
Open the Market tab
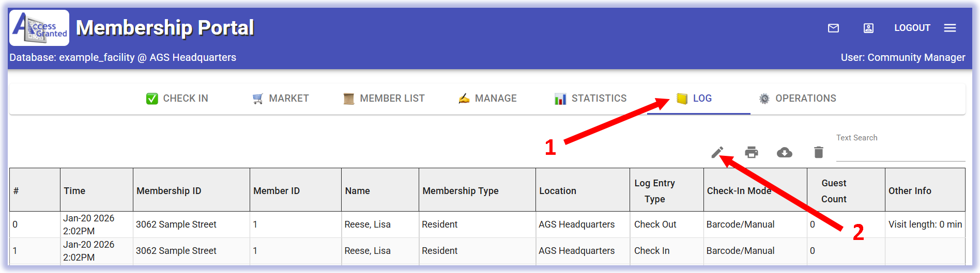[x=281, y=99]
